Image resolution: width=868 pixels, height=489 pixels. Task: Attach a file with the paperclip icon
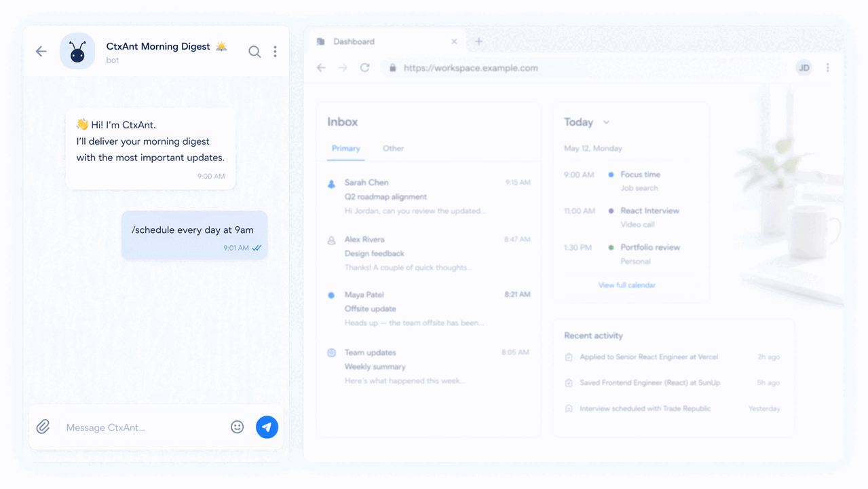tap(43, 427)
